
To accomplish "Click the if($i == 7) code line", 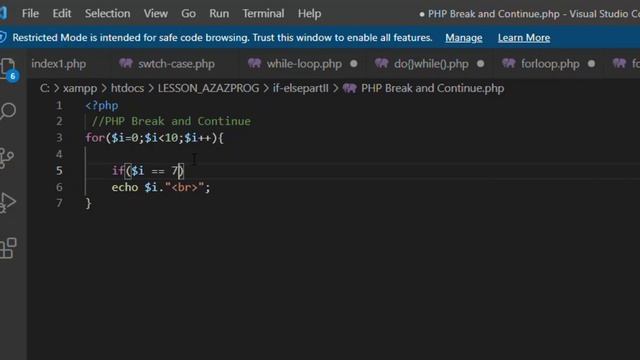I will (148, 171).
